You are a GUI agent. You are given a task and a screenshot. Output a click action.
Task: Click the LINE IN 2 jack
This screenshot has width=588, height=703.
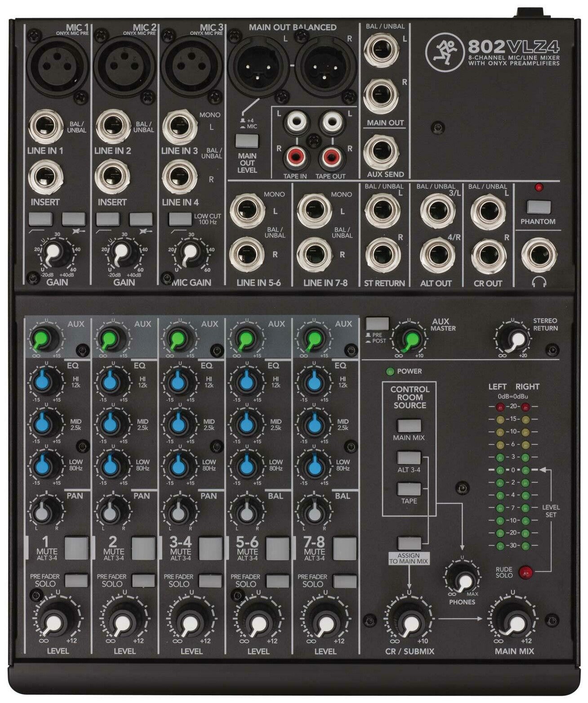pyautogui.click(x=113, y=126)
